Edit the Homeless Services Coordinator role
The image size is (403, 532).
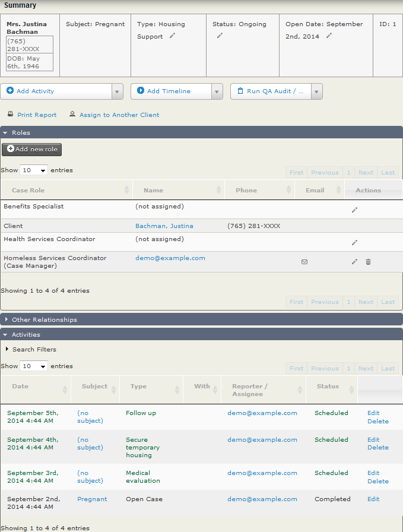(354, 262)
